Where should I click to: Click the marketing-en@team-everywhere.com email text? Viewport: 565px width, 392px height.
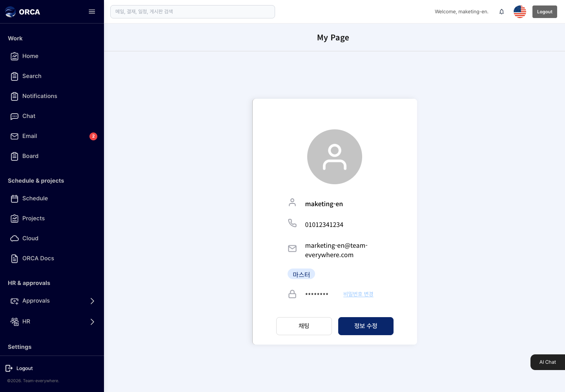[x=336, y=250]
